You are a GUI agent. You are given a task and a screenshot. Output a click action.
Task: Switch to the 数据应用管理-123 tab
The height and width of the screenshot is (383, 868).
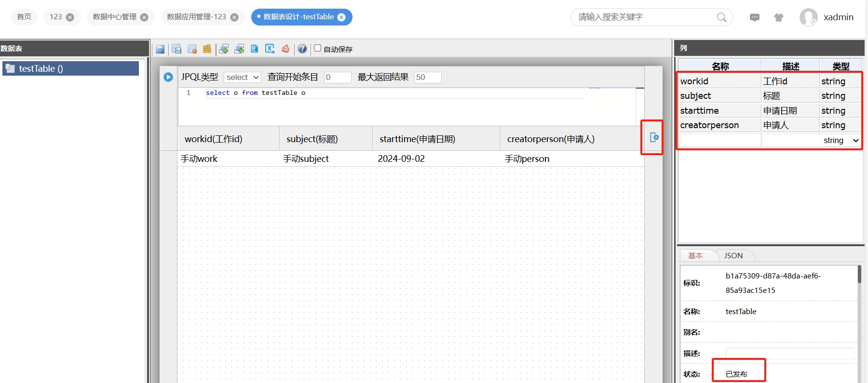197,17
